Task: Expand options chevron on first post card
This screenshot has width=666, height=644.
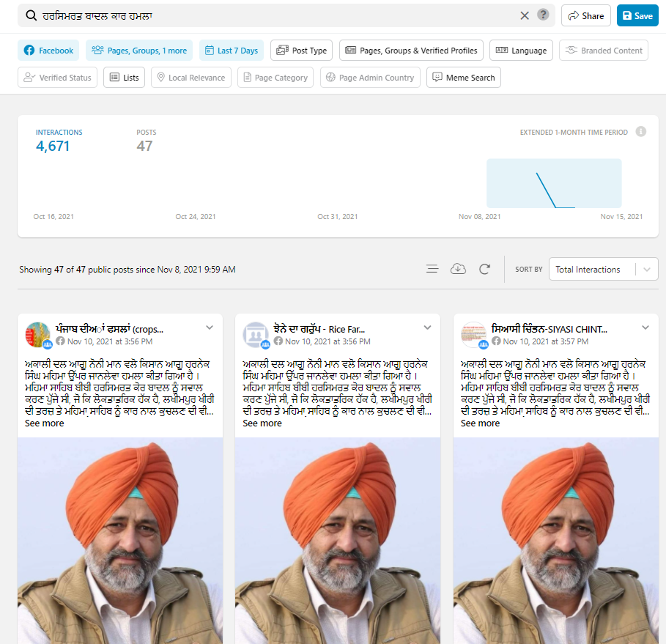Action: (210, 327)
